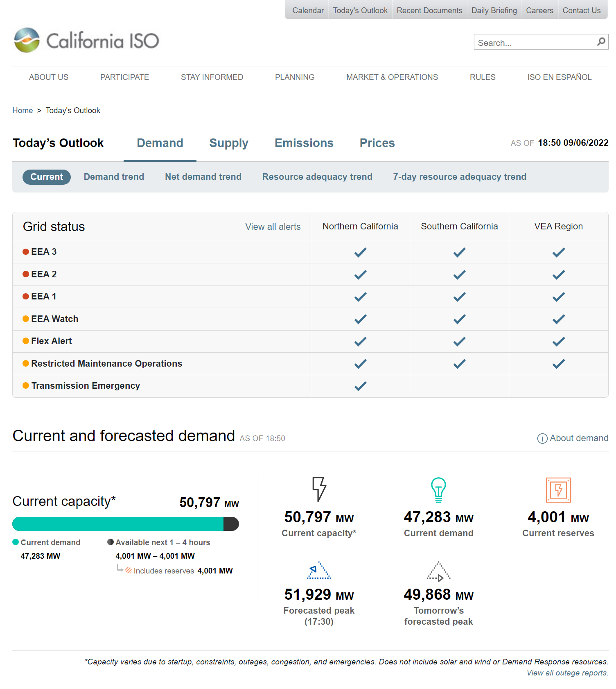
Task: Click Transmission Emergency Northern California checkmark
Action: tap(360, 386)
